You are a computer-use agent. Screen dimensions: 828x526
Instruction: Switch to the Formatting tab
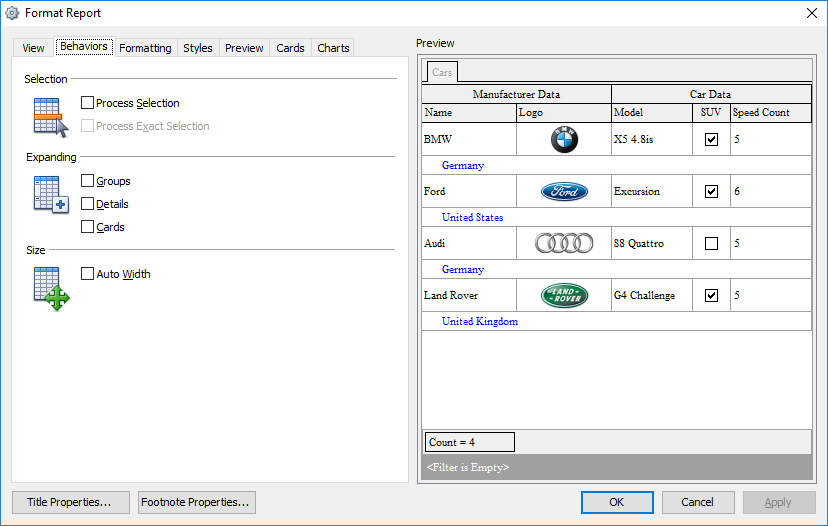(145, 48)
